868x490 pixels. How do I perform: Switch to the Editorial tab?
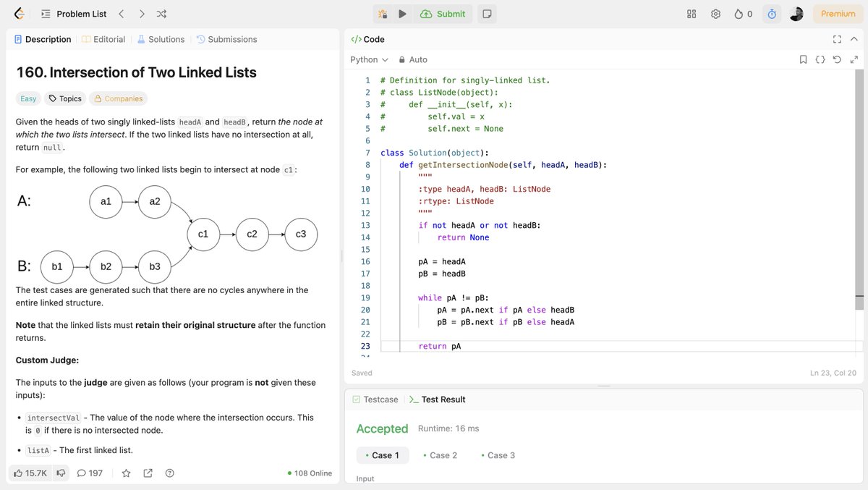103,39
